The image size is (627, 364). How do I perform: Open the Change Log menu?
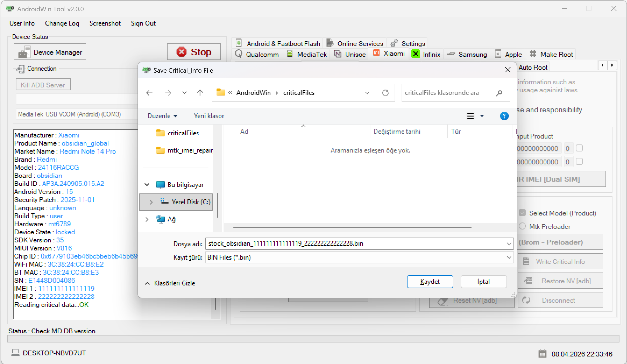pyautogui.click(x=62, y=23)
